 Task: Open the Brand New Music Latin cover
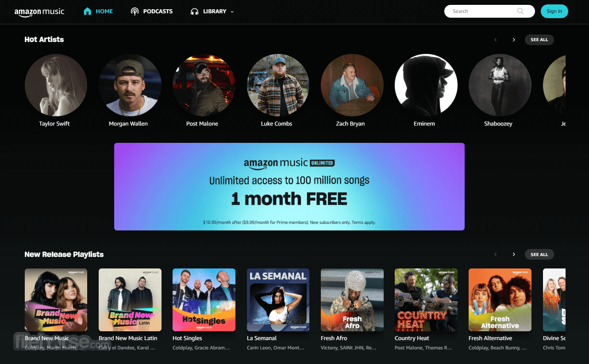[130, 300]
